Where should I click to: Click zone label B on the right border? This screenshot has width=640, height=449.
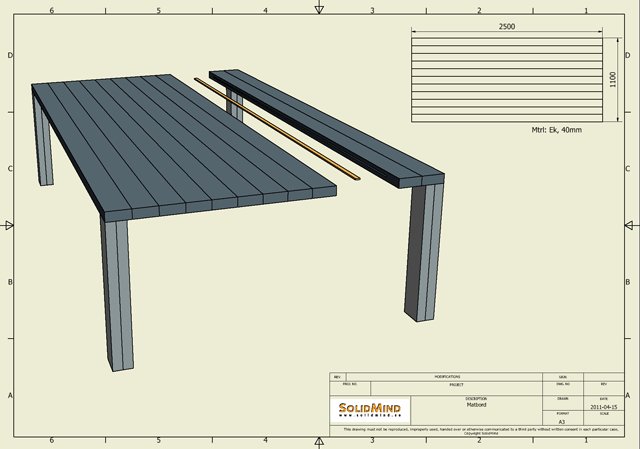(x=628, y=282)
